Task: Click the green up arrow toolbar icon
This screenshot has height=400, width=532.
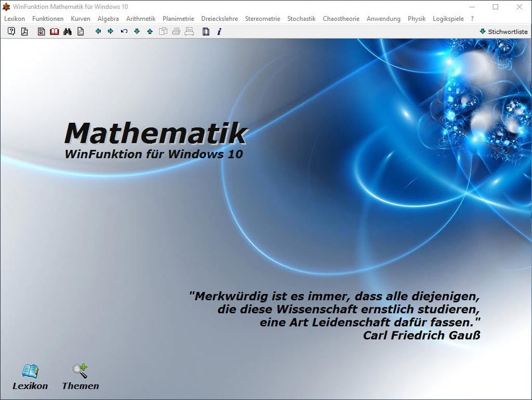Action: click(150, 32)
